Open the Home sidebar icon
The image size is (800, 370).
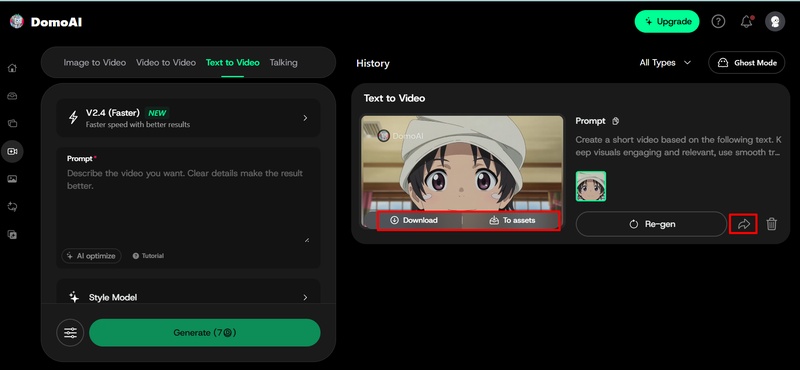point(12,68)
